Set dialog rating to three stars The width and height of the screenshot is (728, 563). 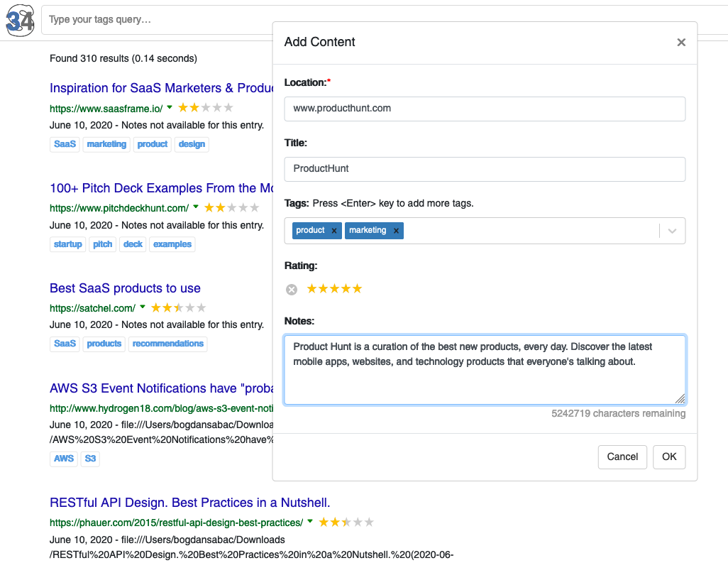pos(334,289)
